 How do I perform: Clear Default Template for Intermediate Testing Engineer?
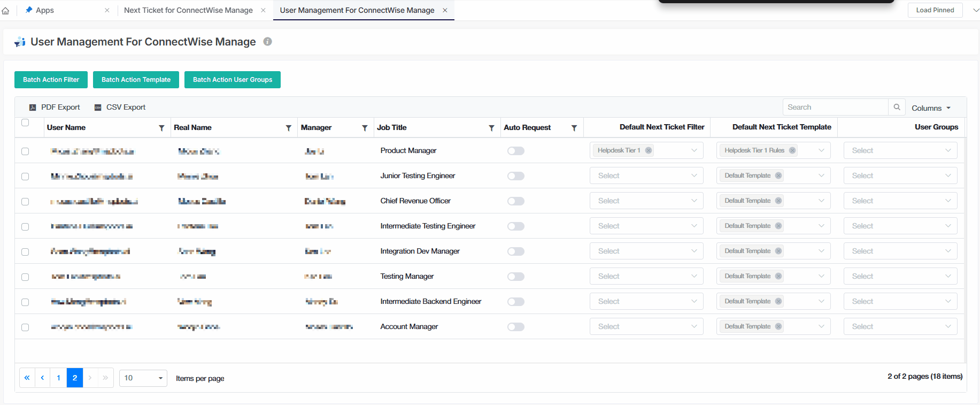(778, 226)
